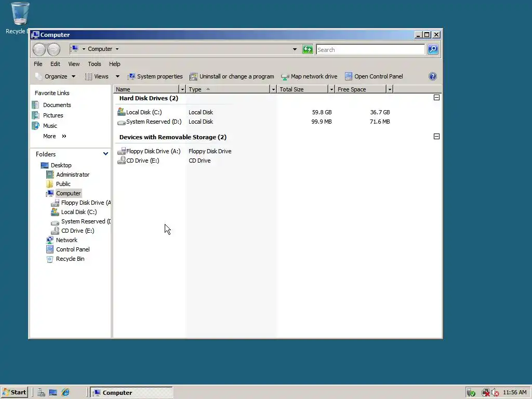Viewport: 532px width, 399px height.
Task: Click the green Refresh button
Action: [x=308, y=49]
